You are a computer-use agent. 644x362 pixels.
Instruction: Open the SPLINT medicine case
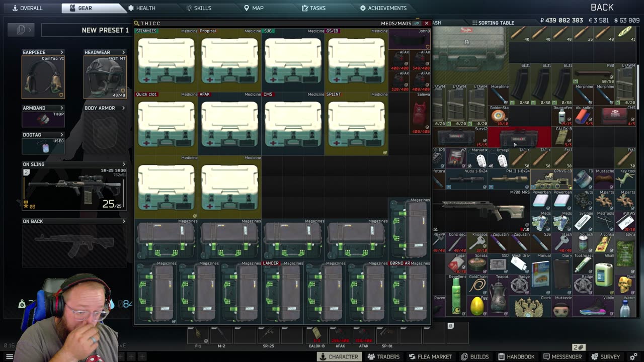click(356, 123)
